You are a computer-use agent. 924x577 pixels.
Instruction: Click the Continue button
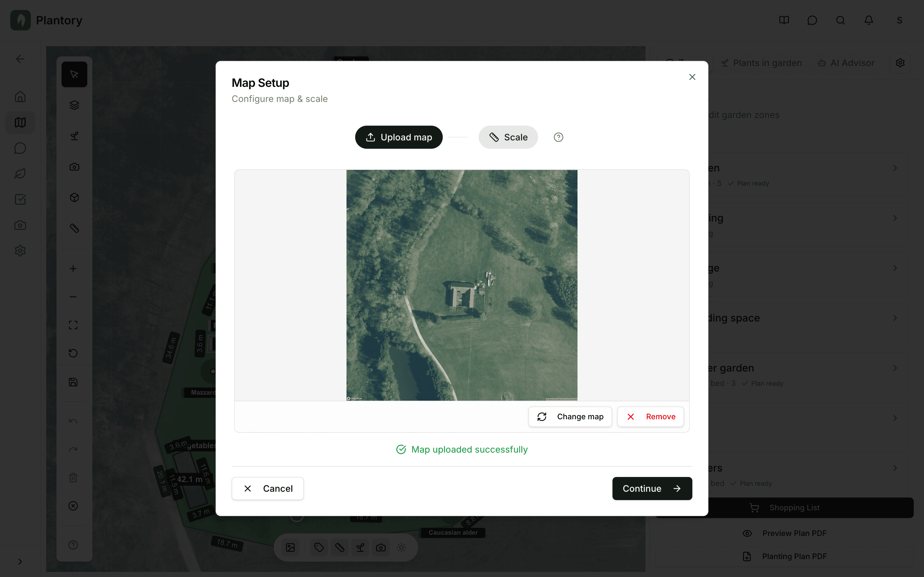click(x=652, y=489)
